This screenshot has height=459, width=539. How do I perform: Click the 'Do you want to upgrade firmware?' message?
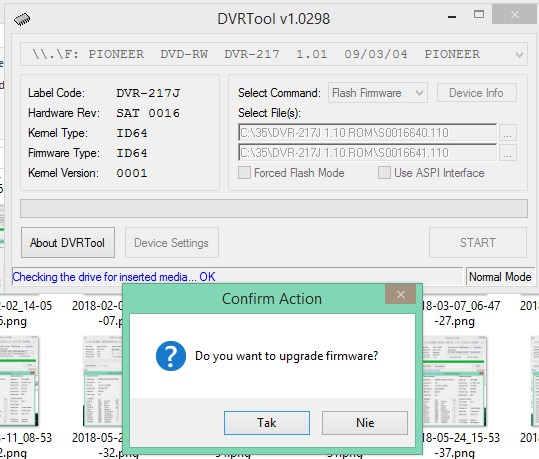[287, 356]
